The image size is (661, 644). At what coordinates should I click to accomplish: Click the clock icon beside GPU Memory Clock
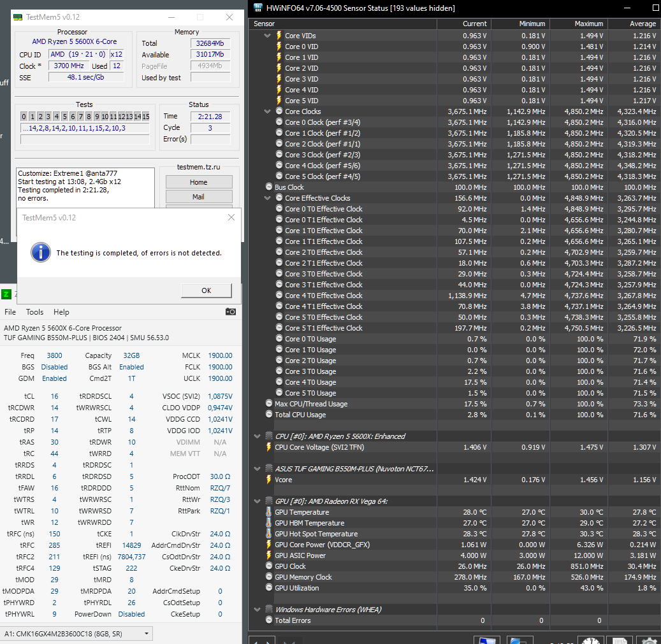[269, 576]
